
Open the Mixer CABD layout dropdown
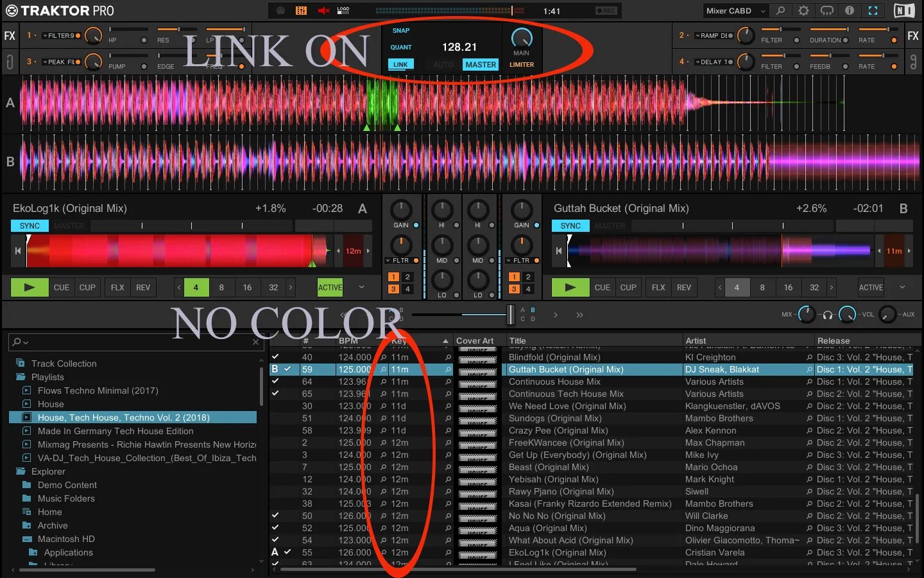(x=736, y=10)
